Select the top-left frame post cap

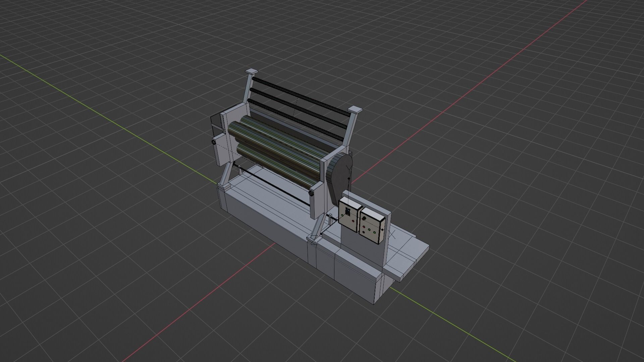252,72
